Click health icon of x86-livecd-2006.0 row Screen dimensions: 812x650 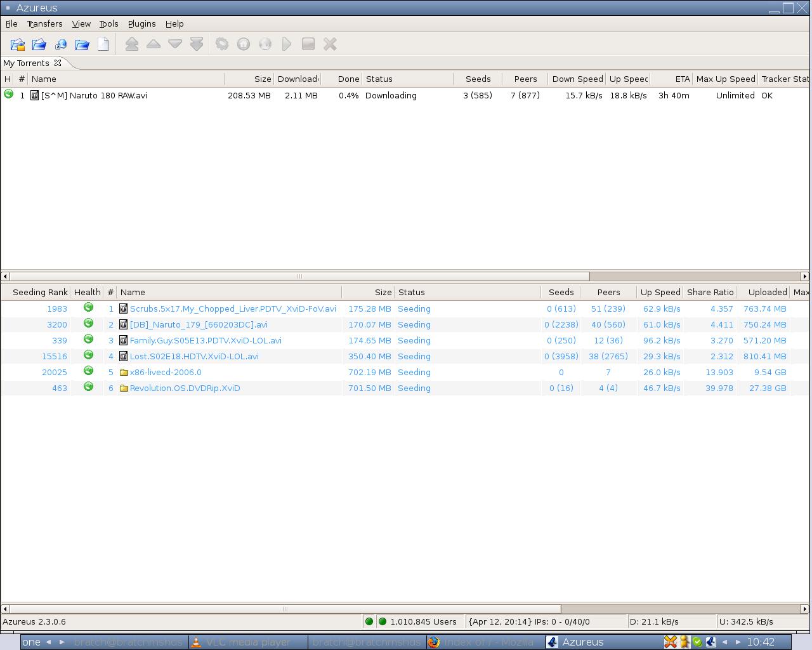pos(88,371)
